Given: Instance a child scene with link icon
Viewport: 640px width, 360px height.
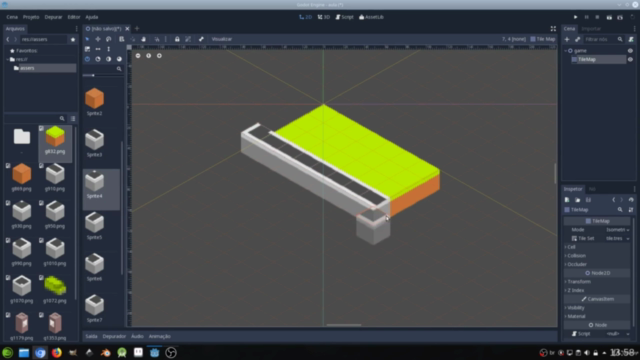Looking at the screenshot, I should [x=578, y=39].
